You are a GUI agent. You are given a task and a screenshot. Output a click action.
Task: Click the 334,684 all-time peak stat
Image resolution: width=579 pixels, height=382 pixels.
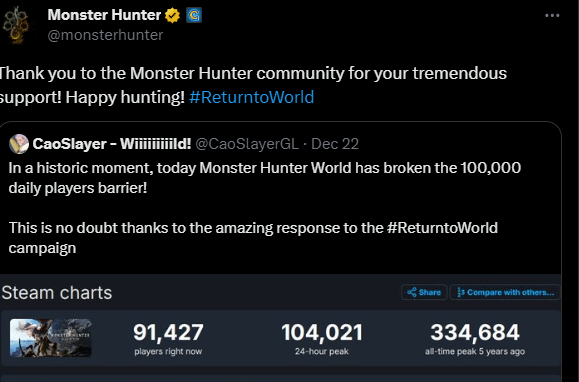point(475,338)
